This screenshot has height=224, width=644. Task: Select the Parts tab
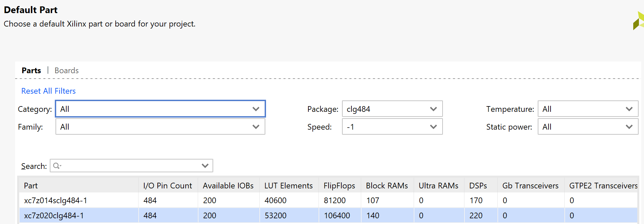(31, 71)
